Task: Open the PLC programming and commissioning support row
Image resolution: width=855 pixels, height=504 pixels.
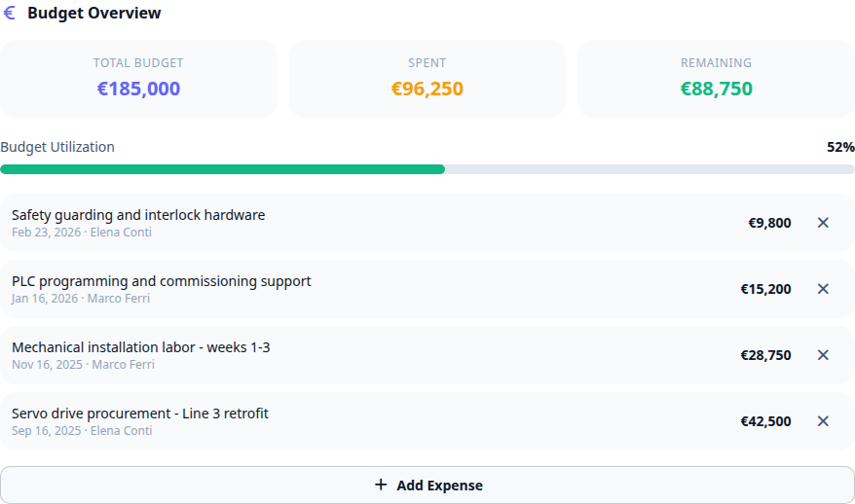Action: pos(427,289)
